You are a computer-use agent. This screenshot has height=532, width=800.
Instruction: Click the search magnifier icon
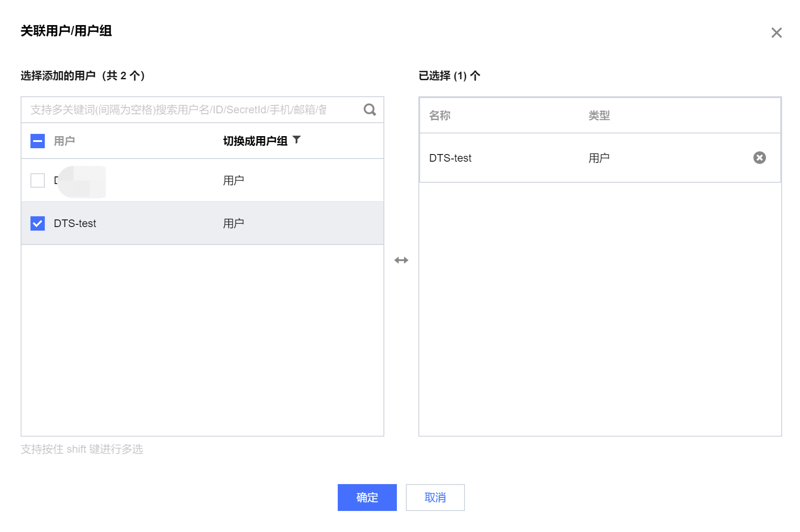pos(370,110)
